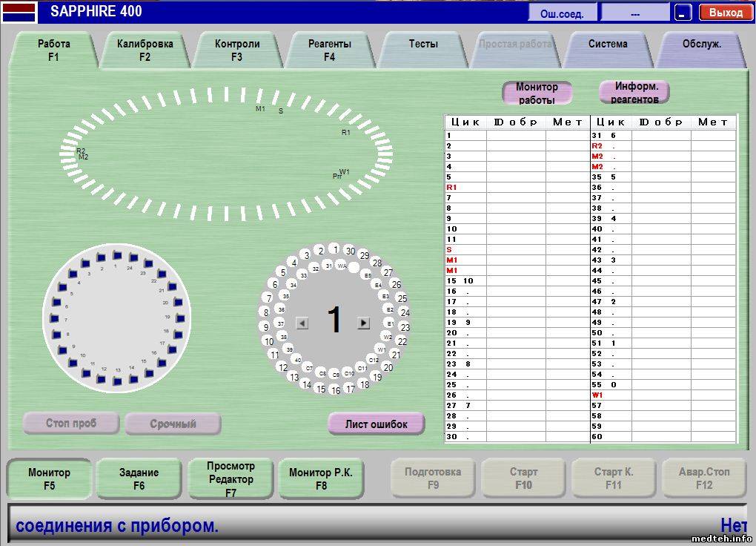Click the Монитор Р.К. F8 button

pyautogui.click(x=321, y=478)
